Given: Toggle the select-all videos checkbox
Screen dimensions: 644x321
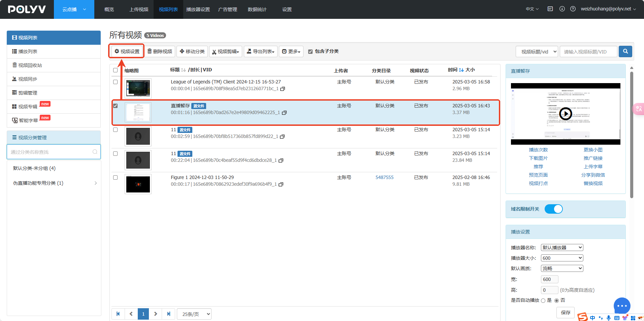Looking at the screenshot, I should click(115, 70).
